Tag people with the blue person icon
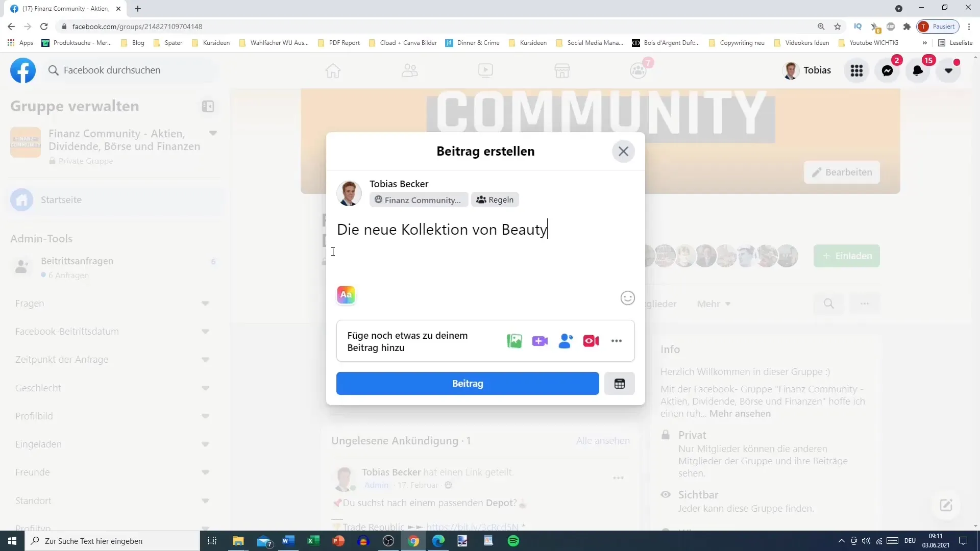The image size is (980, 551). click(x=566, y=341)
